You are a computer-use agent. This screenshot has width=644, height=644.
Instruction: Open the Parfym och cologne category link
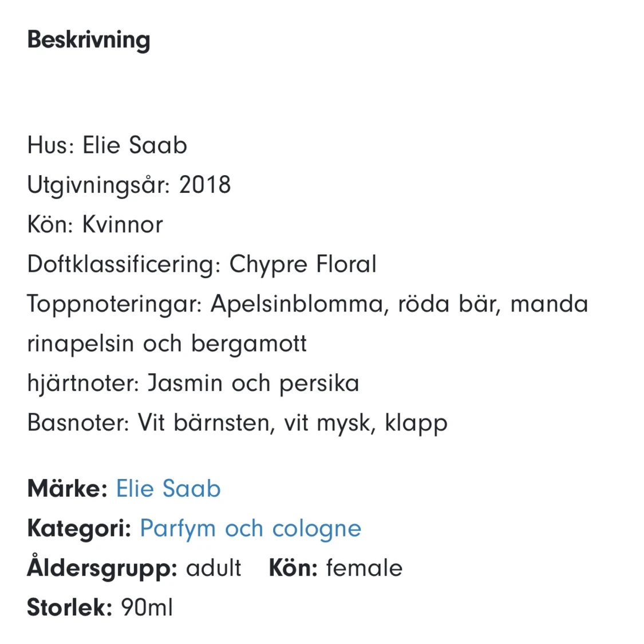[x=250, y=528]
